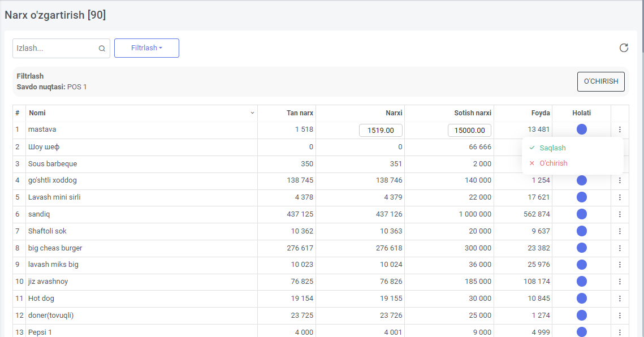Open the three-dot menu for go'shtli xoddog
The image size is (644, 337).
click(x=620, y=180)
